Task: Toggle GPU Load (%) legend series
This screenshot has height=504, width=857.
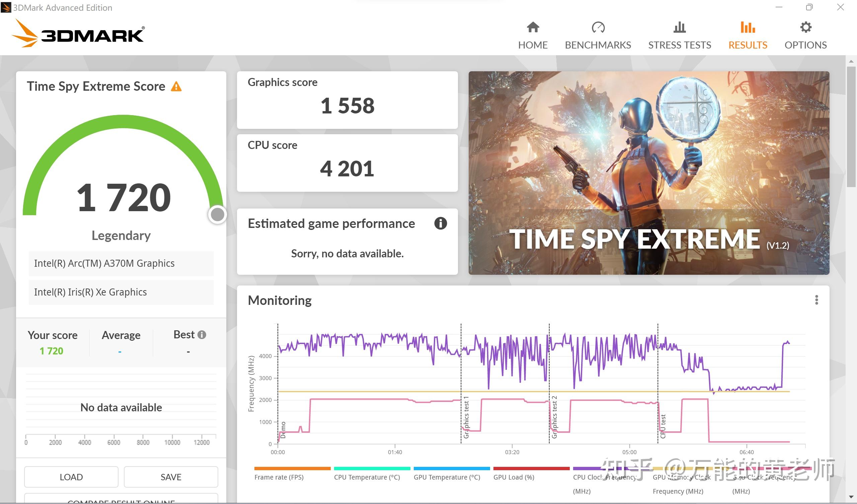Action: tap(514, 477)
